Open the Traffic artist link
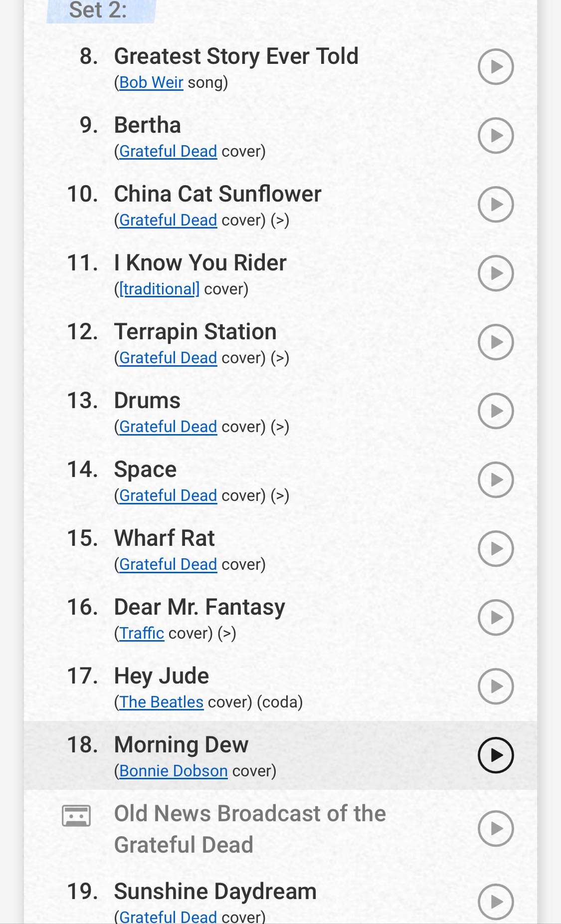Screen dimensions: 561x924 142,633
